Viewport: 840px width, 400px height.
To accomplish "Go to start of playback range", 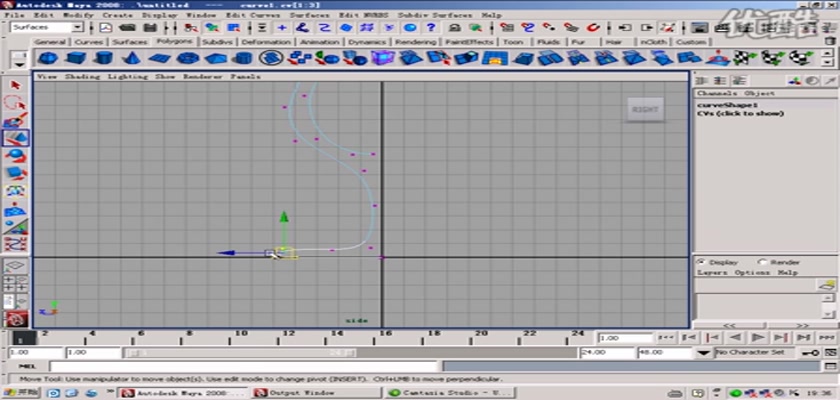I will coord(666,337).
